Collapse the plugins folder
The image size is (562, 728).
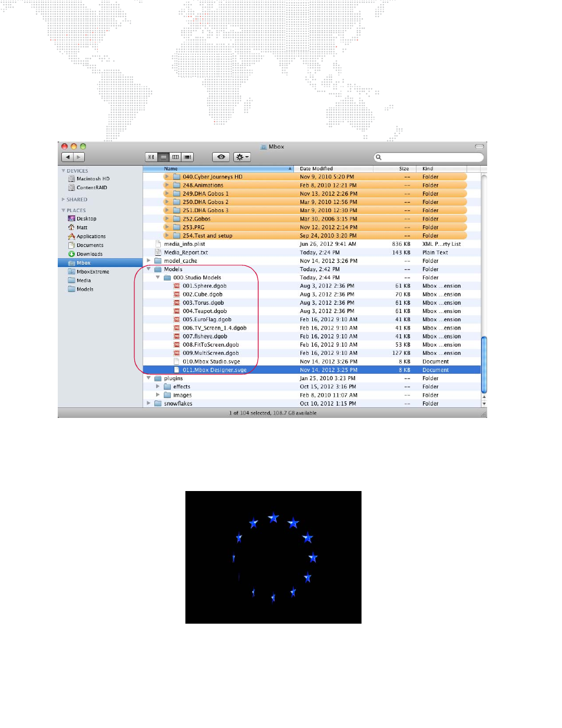tap(148, 378)
